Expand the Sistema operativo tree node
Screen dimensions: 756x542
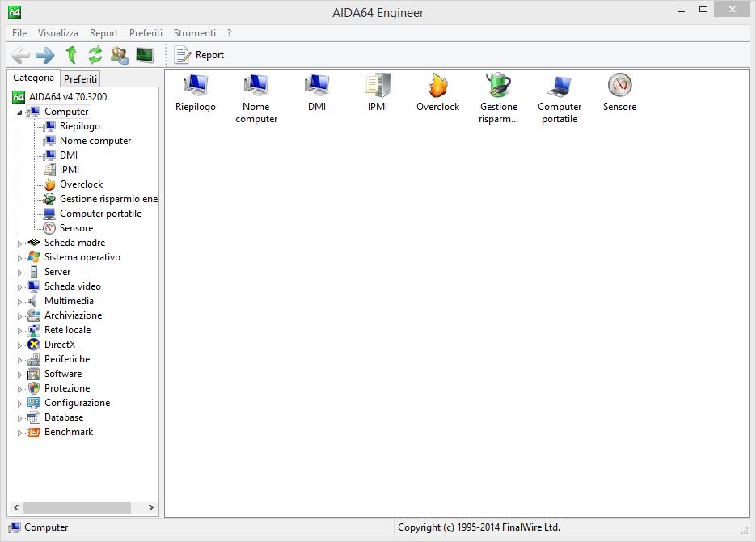[20, 257]
